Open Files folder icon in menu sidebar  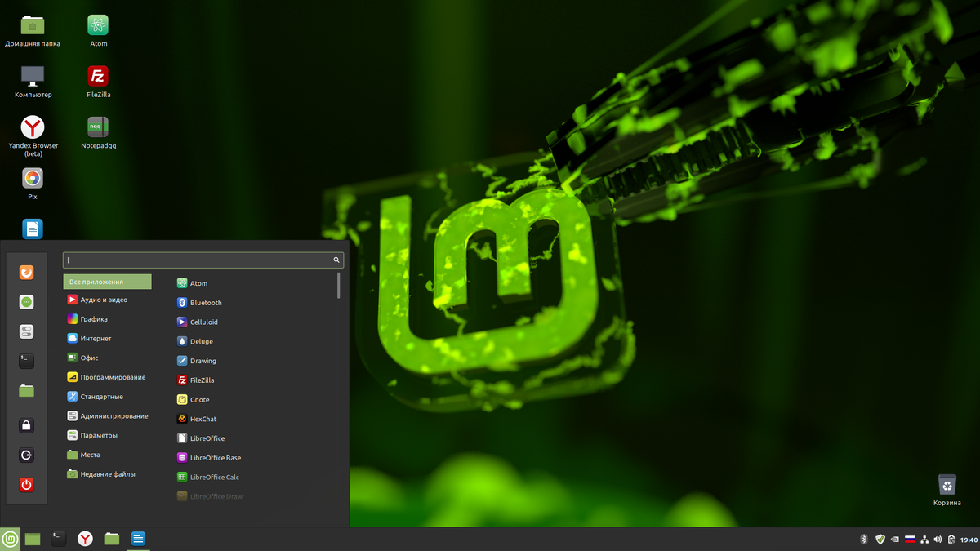point(27,391)
